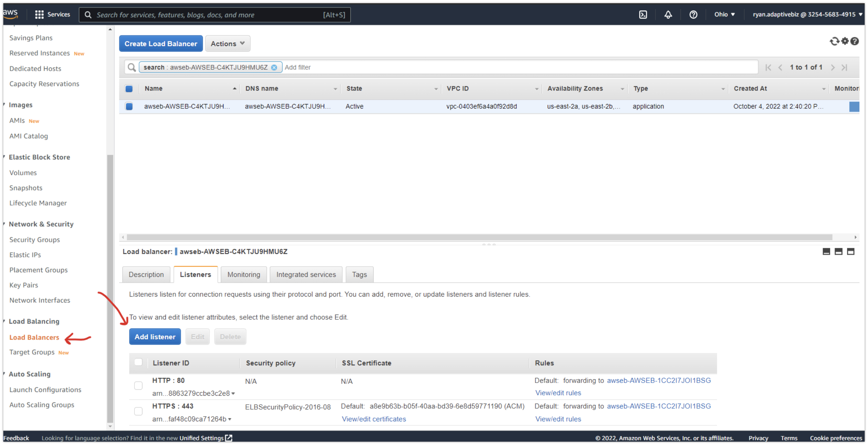Remove the awseb search filter chip
This screenshot has height=445, width=868.
pos(274,67)
